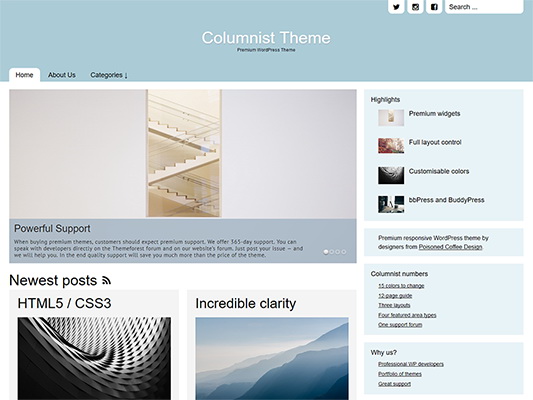Switch to the Home tab
The width and height of the screenshot is (533, 400).
tap(24, 75)
